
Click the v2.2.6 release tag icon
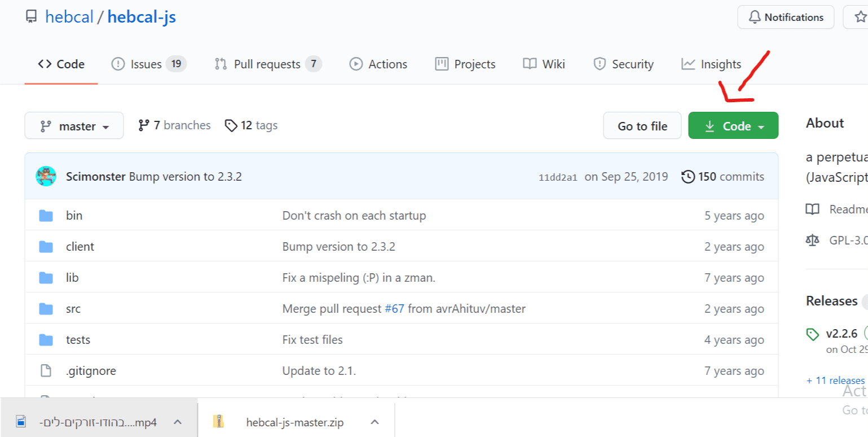(x=813, y=334)
